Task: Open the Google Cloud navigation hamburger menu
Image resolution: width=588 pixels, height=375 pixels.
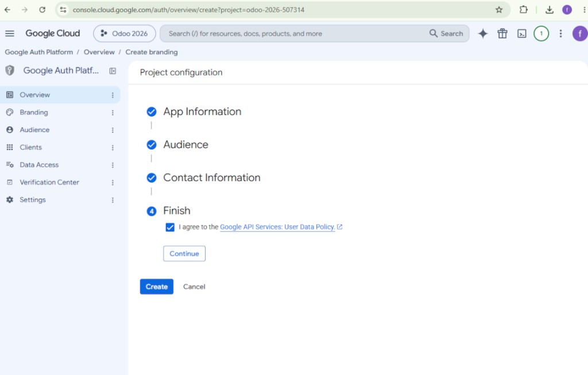Action: click(10, 33)
